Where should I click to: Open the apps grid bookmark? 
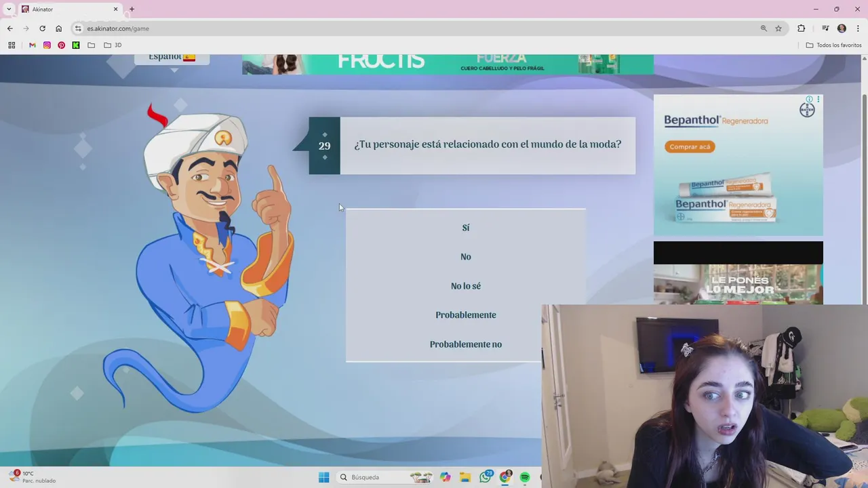click(x=12, y=45)
